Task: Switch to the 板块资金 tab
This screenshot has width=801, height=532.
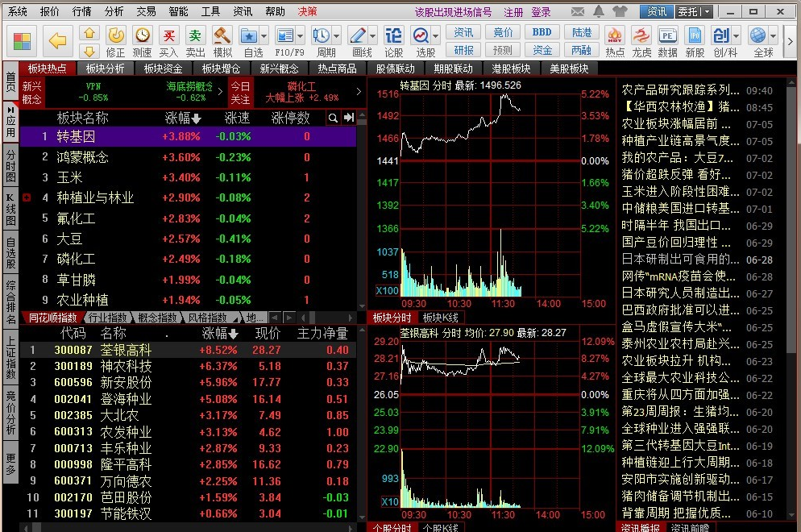Action: [163, 69]
